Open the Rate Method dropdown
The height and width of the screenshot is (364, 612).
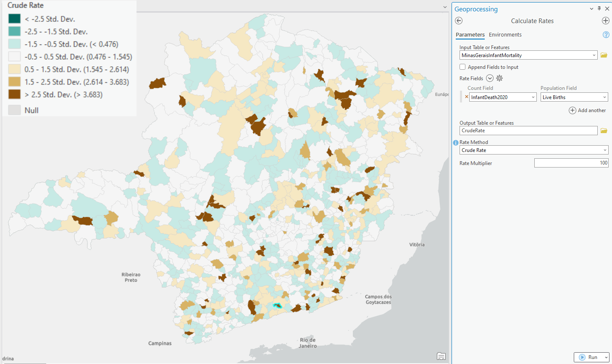pyautogui.click(x=605, y=150)
